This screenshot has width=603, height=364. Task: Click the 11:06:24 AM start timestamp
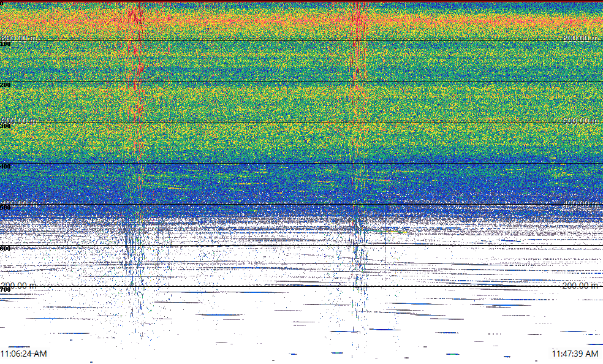24,353
